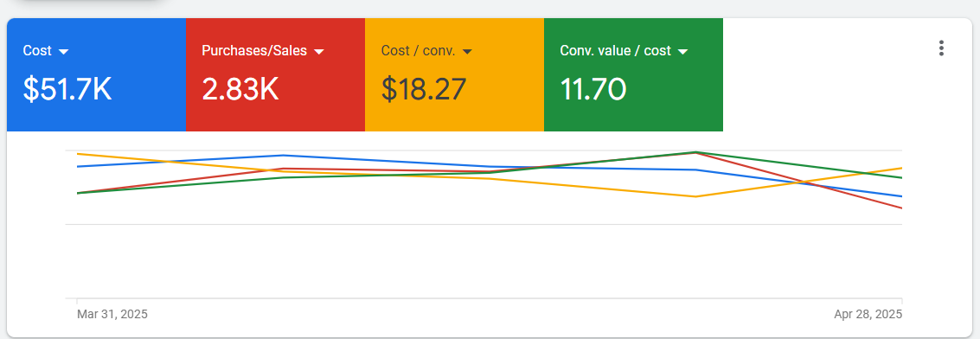The height and width of the screenshot is (339, 980).
Task: Open the Cost / conv. dropdown arrow
Action: pos(467,52)
